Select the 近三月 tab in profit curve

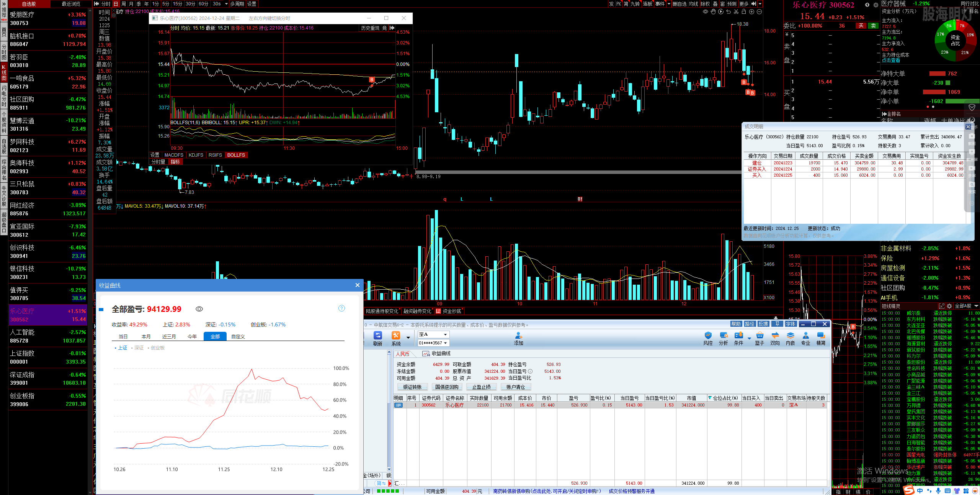click(x=169, y=336)
